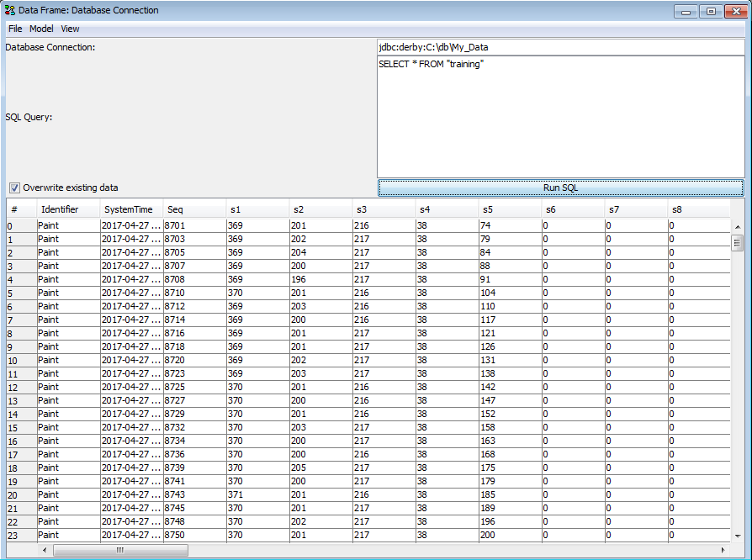
Task: Click s1 cell with value 371
Action: [x=258, y=494]
